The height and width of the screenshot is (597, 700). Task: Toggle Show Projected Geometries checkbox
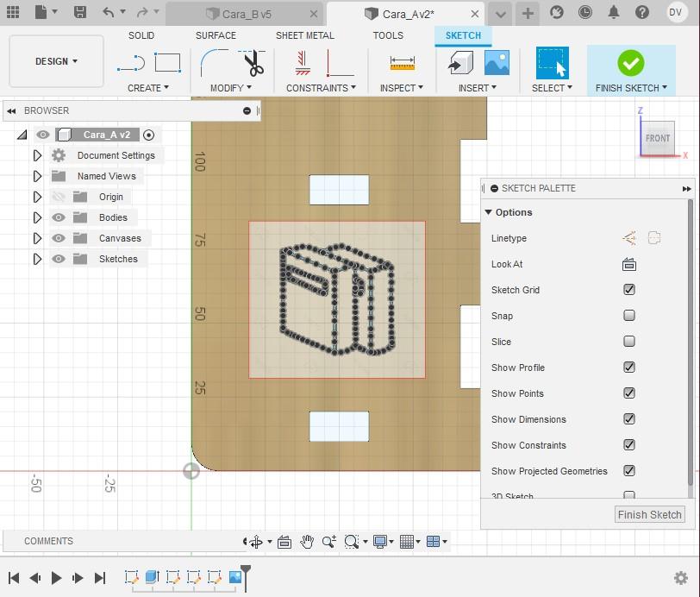coord(629,470)
